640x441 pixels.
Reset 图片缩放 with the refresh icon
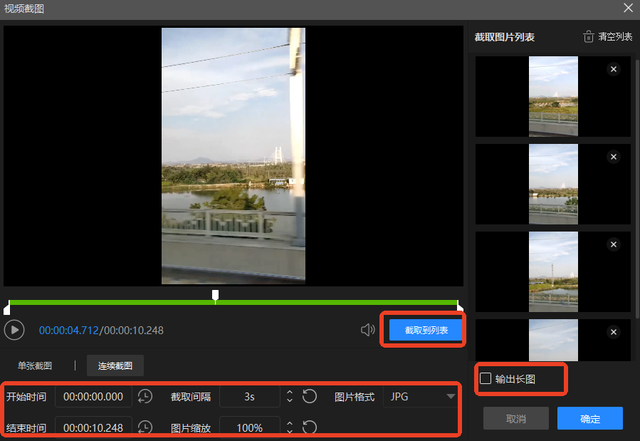(x=309, y=428)
